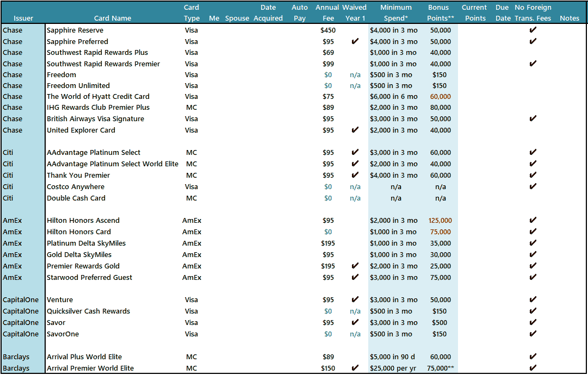588x375 pixels.
Task: Select the $5,000 in 90 d cell
Action: click(x=392, y=357)
